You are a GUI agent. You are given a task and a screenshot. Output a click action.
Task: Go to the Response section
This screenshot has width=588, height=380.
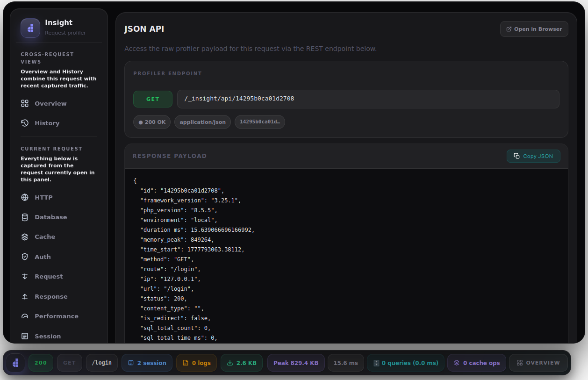(x=58, y=296)
